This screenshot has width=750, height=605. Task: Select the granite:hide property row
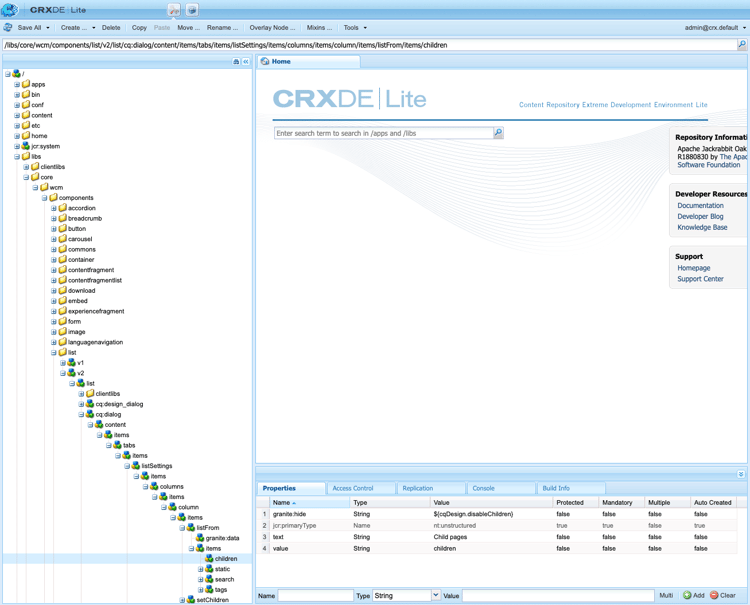click(x=496, y=514)
